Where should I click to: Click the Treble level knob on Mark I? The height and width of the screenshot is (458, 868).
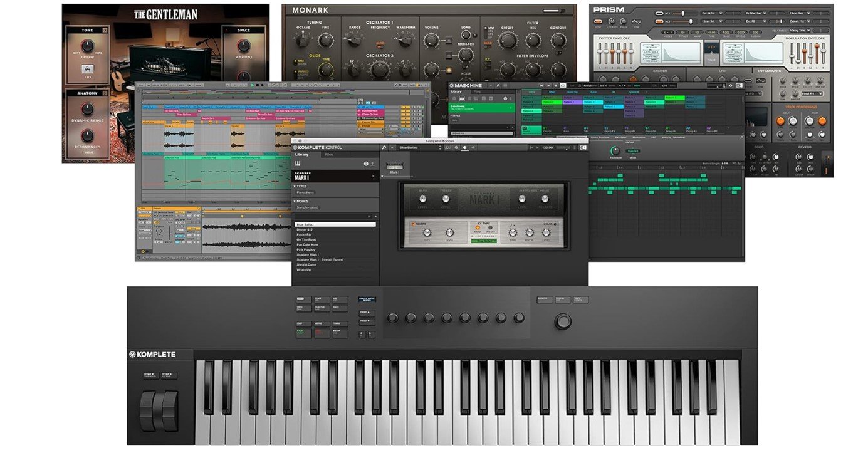tap(446, 199)
